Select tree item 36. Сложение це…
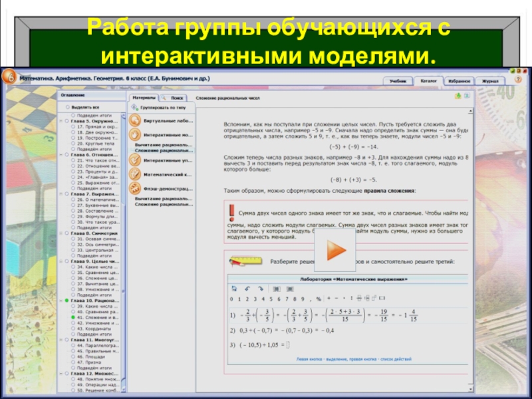Image resolution: width=532 pixels, height=399 pixels. pyautogui.click(x=98, y=278)
